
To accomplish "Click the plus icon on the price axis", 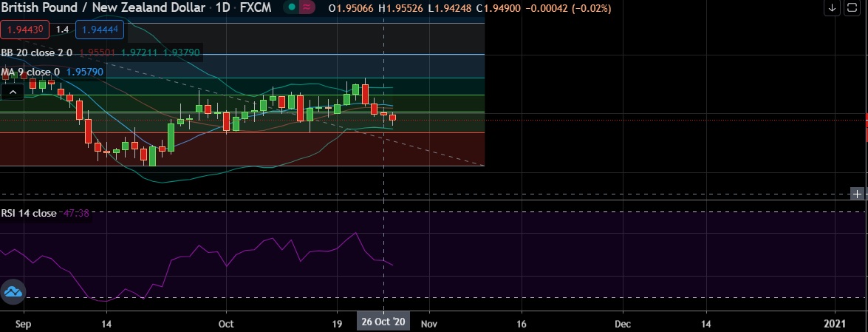I will pos(857,194).
